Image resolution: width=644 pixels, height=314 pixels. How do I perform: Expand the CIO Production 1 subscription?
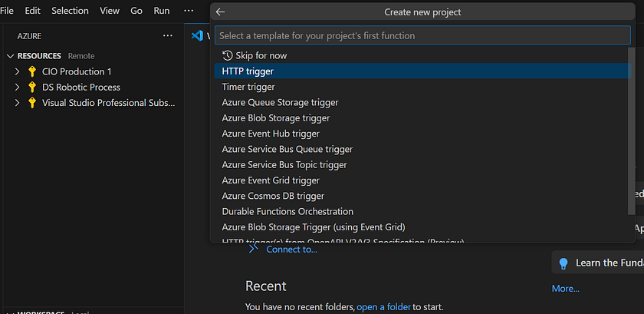click(17, 71)
